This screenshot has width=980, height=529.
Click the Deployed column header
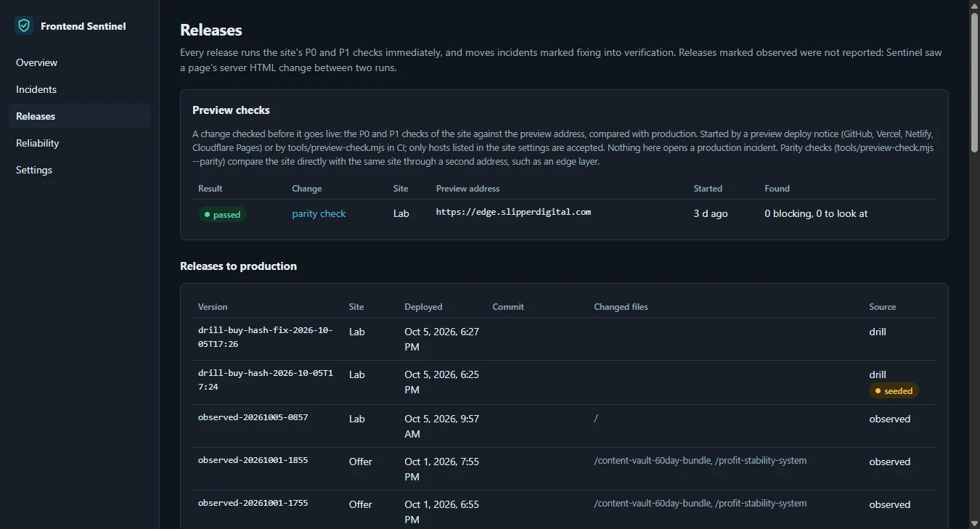(x=423, y=307)
